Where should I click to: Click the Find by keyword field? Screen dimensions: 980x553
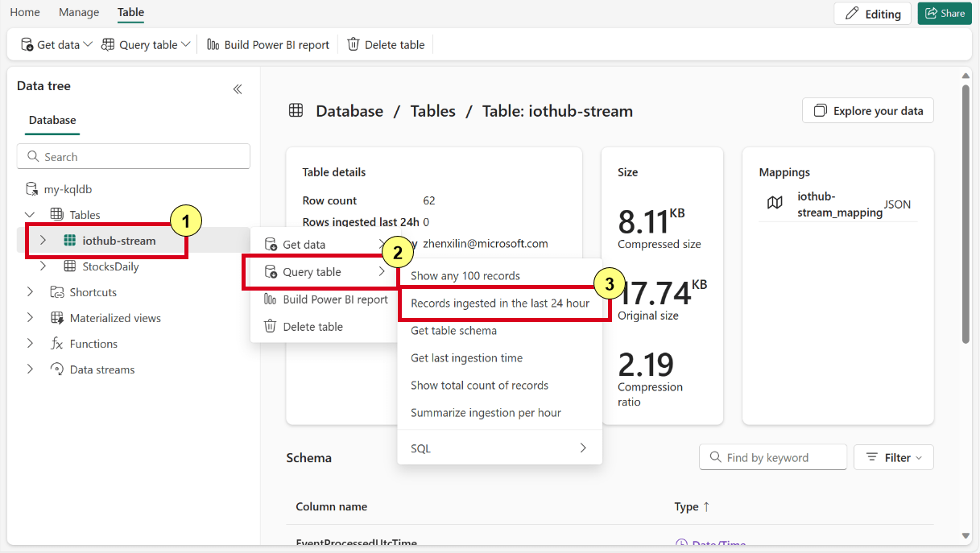(x=772, y=456)
